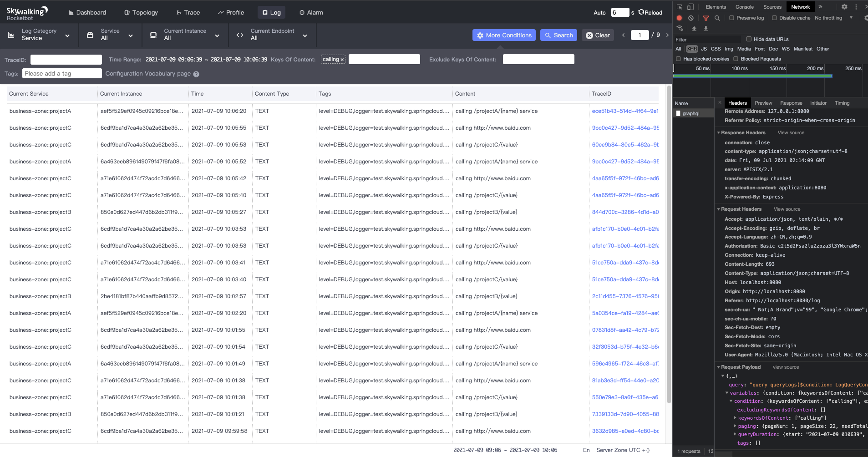Click Import HAR file upload icon
The height and width of the screenshot is (457, 868).
(694, 28)
